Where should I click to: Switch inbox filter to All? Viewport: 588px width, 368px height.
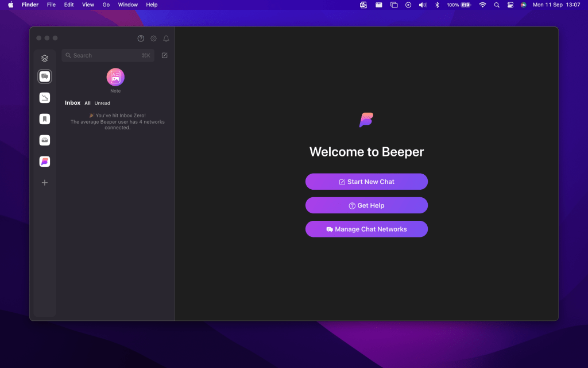pos(87,103)
